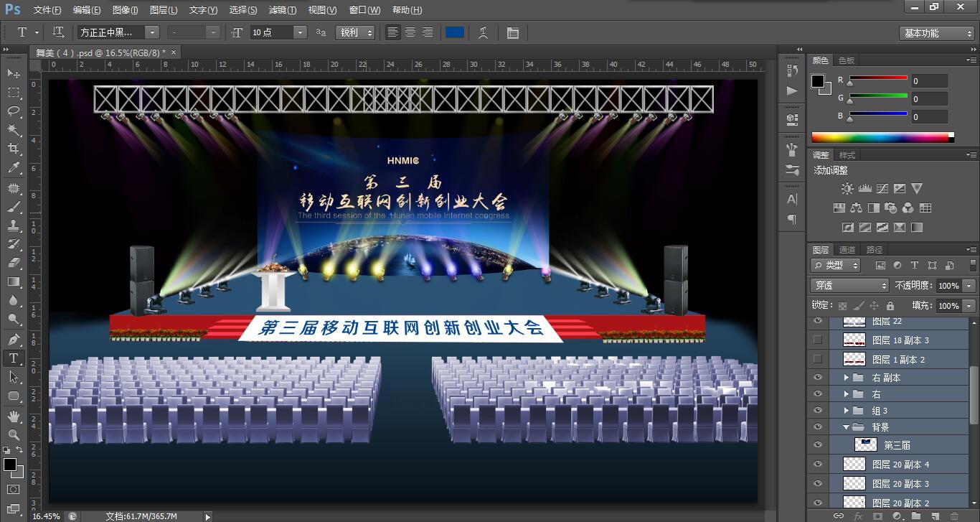
Task: Switch to the 色板 tab
Action: [x=847, y=60]
